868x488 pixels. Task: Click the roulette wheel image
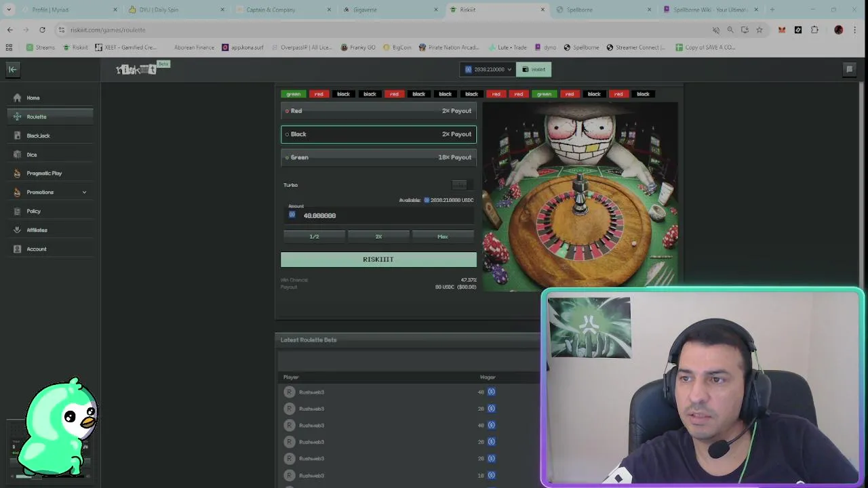(x=580, y=197)
